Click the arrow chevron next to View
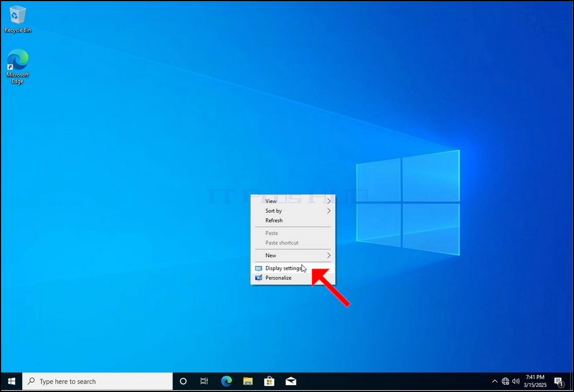 tap(329, 201)
